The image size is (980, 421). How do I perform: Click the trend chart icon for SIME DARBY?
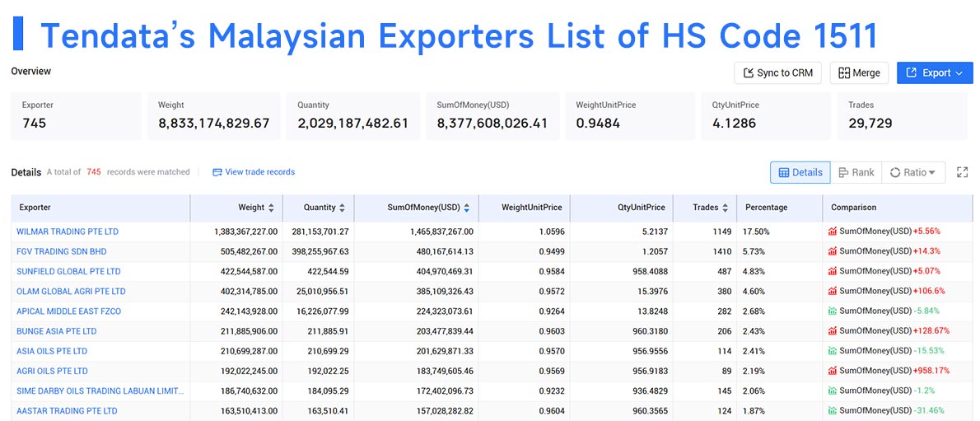[x=833, y=391]
